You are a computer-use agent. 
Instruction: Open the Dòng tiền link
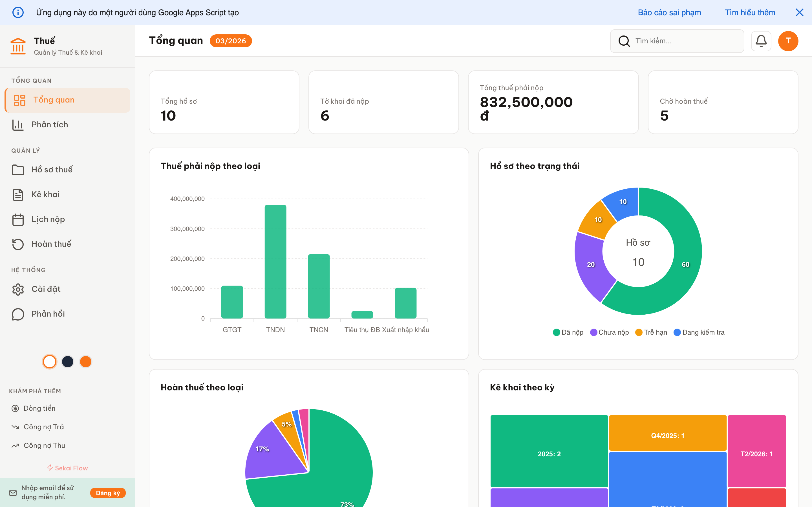click(39, 408)
